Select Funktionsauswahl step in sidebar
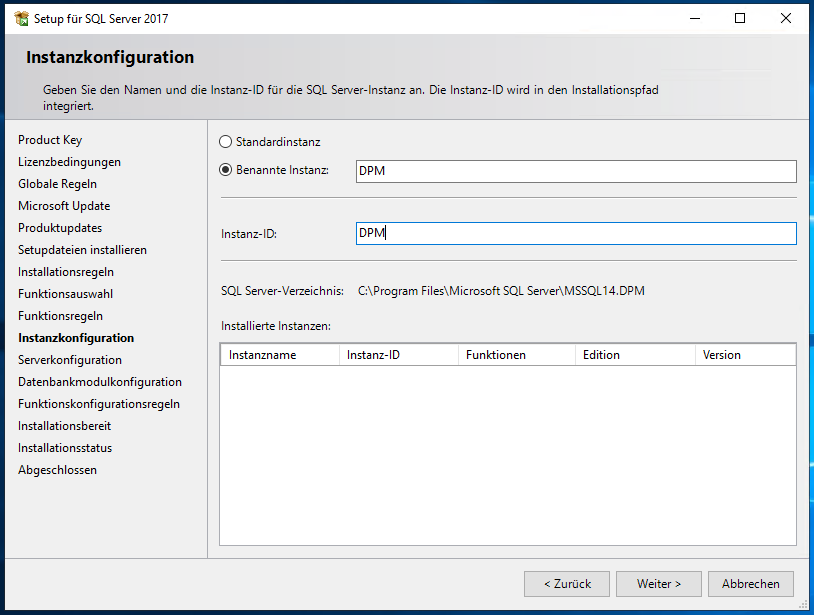The height and width of the screenshot is (615, 814). coord(65,294)
